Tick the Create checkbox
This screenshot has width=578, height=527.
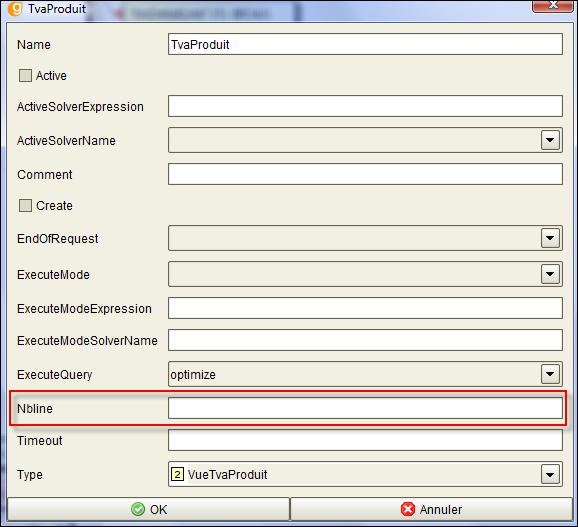click(25, 205)
